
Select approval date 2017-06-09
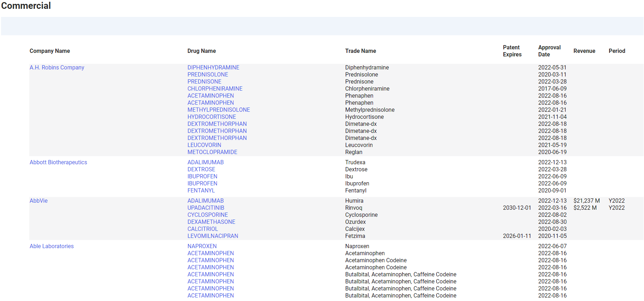pos(552,88)
